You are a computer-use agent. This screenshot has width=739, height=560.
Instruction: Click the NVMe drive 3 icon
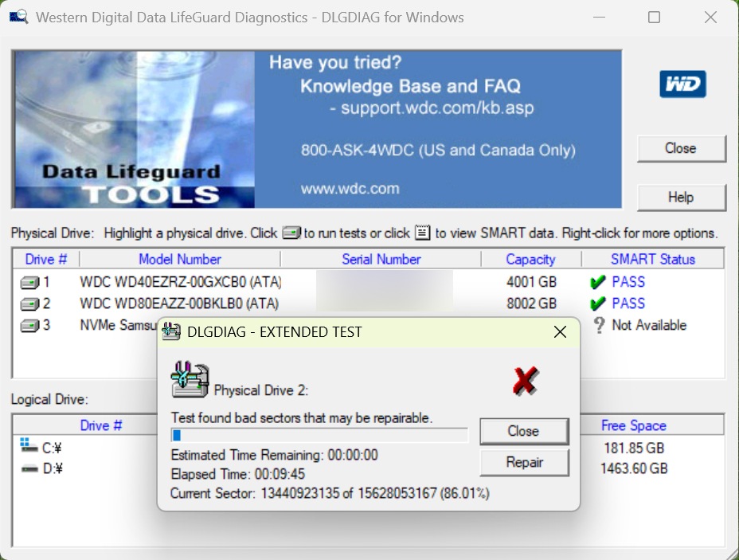point(29,325)
